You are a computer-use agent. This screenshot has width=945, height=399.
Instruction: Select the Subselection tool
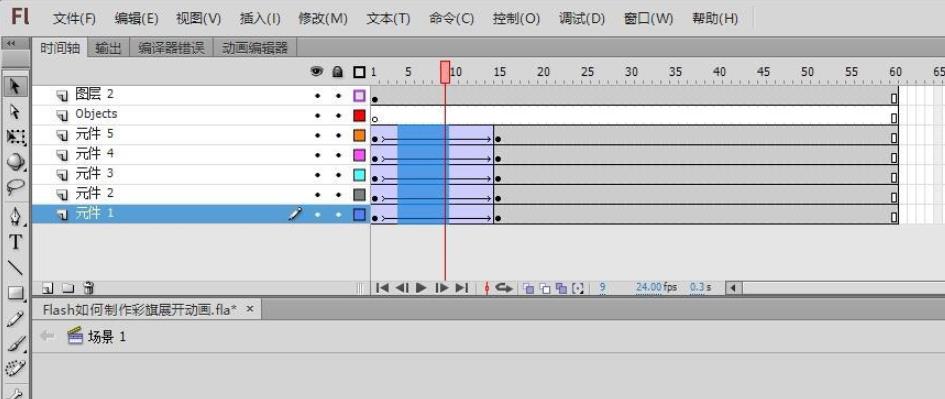[x=15, y=112]
